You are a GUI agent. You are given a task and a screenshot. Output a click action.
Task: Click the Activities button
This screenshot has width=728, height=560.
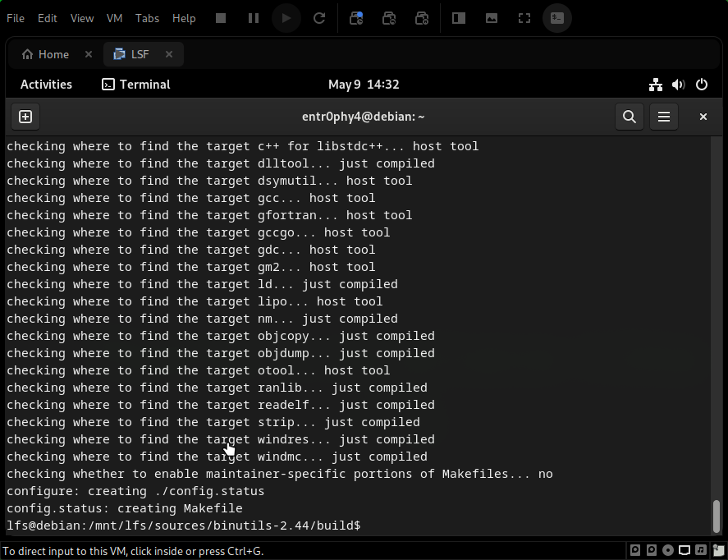tap(46, 85)
